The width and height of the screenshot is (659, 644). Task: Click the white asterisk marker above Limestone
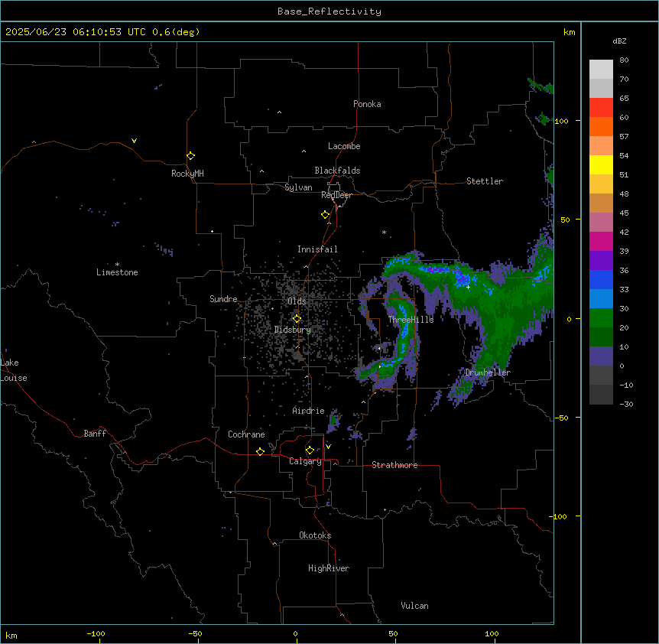(x=117, y=265)
